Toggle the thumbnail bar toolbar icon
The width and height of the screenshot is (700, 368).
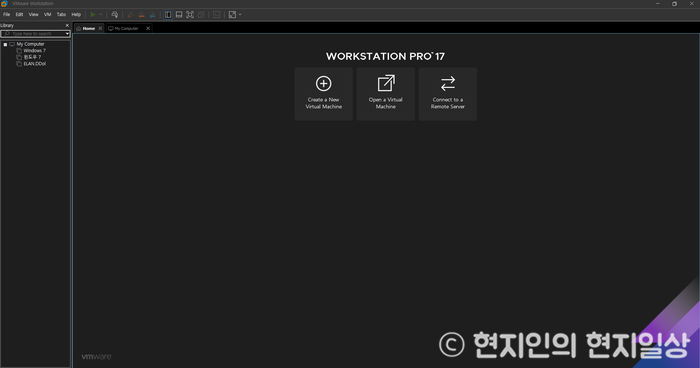(179, 14)
